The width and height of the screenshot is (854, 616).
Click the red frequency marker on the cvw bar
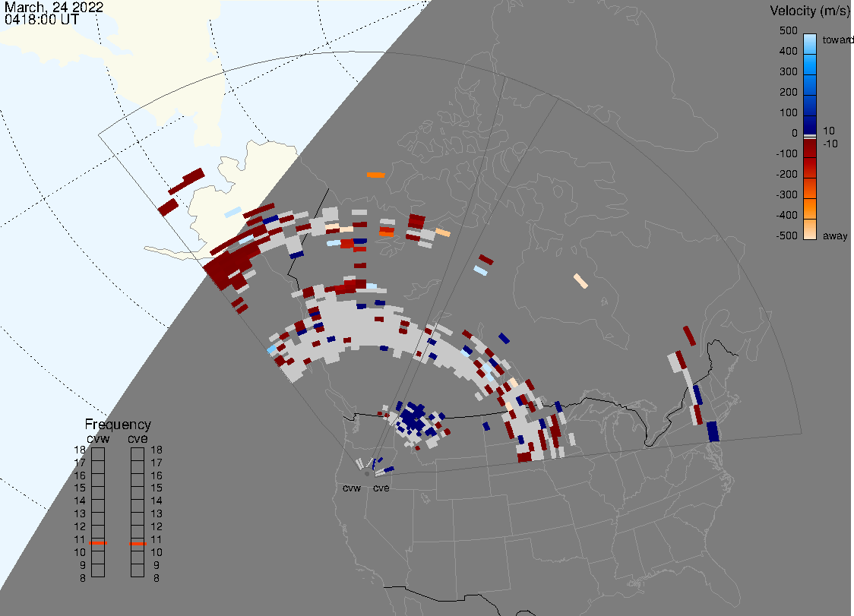(98, 543)
